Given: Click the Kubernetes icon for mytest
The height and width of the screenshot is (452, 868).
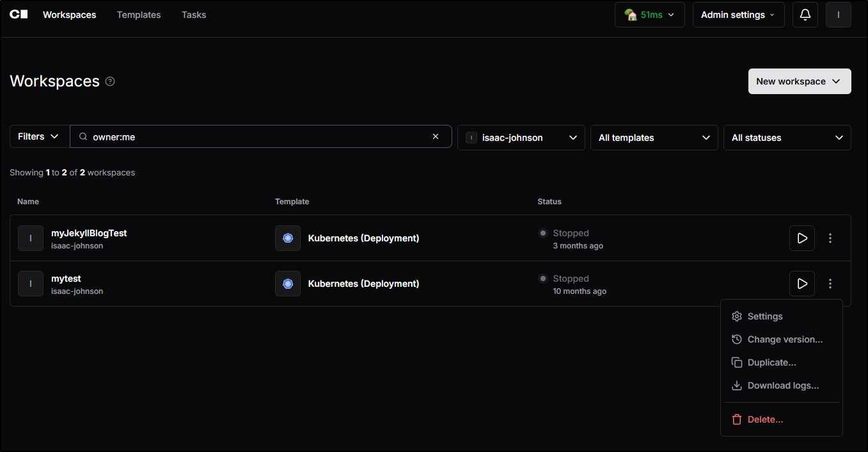Looking at the screenshot, I should (288, 284).
